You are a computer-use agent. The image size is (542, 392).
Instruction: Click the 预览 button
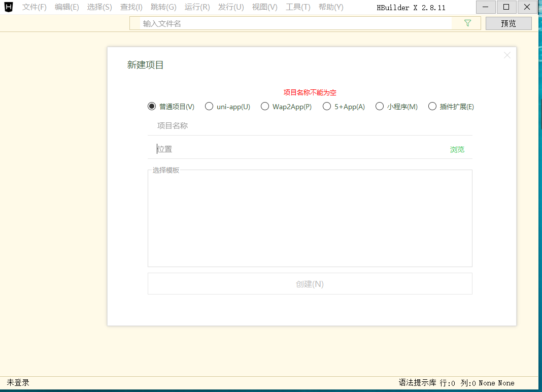coord(509,23)
